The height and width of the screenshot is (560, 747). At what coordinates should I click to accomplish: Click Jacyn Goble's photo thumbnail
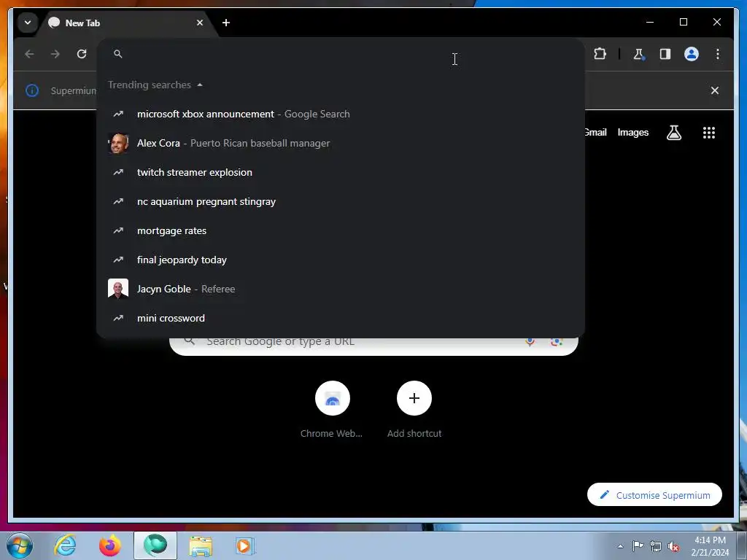click(118, 289)
